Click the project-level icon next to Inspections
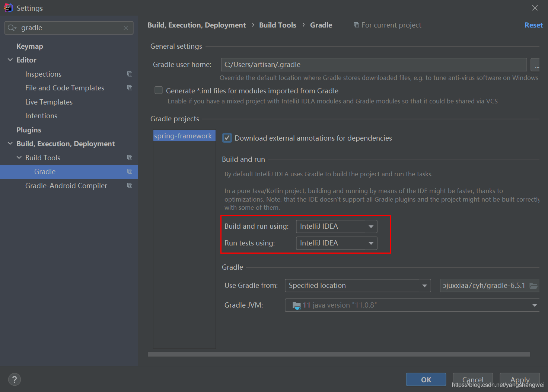 (130, 74)
